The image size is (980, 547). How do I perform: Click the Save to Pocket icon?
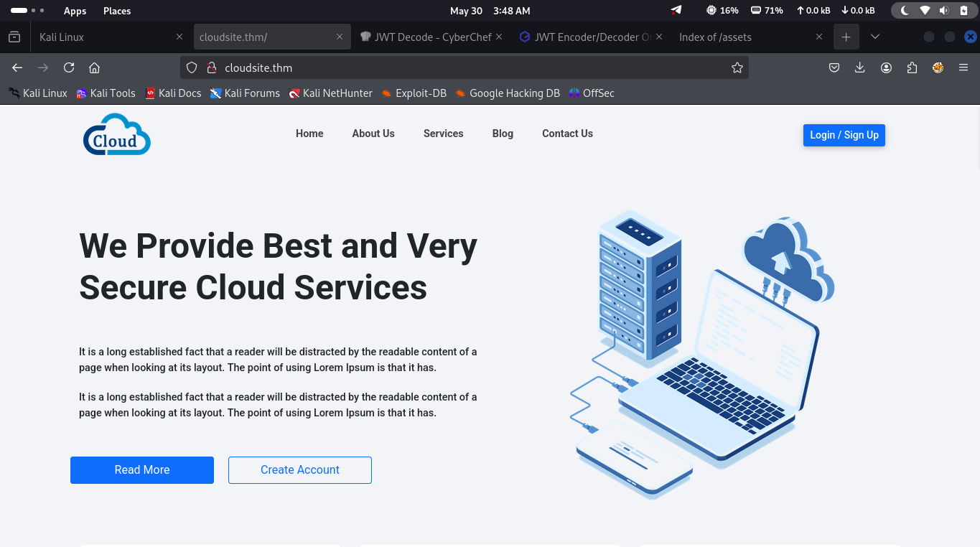click(x=834, y=67)
